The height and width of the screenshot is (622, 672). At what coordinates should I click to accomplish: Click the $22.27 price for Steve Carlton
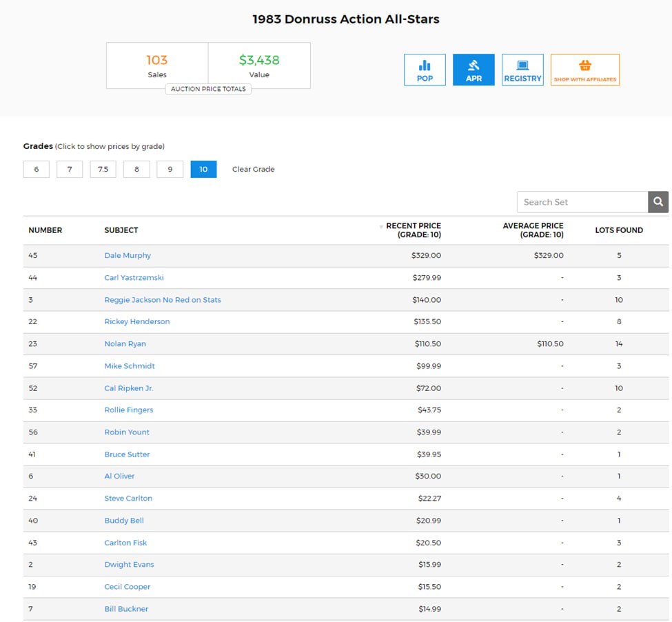pos(429,499)
